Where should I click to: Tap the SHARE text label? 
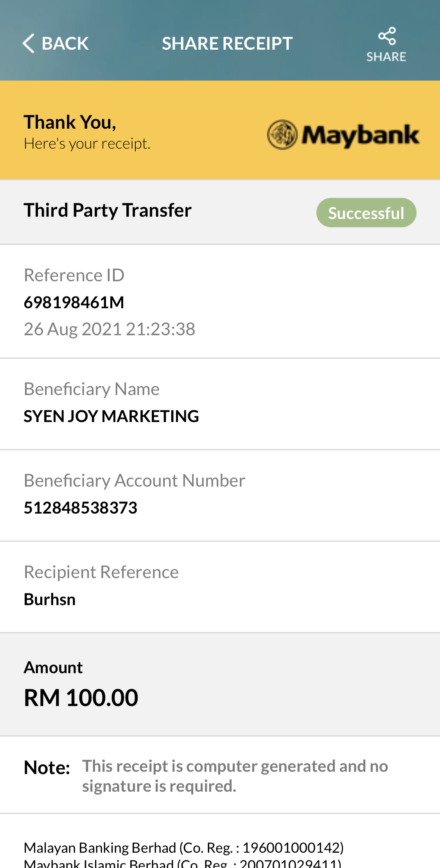point(386,57)
